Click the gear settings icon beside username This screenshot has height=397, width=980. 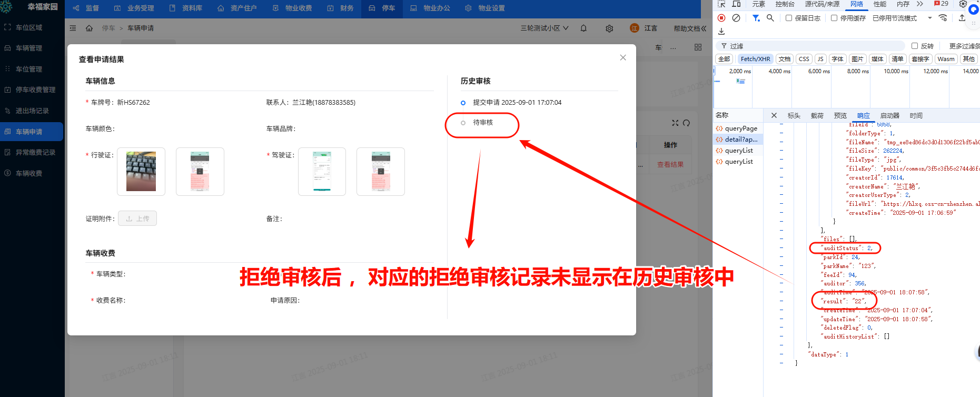point(609,28)
